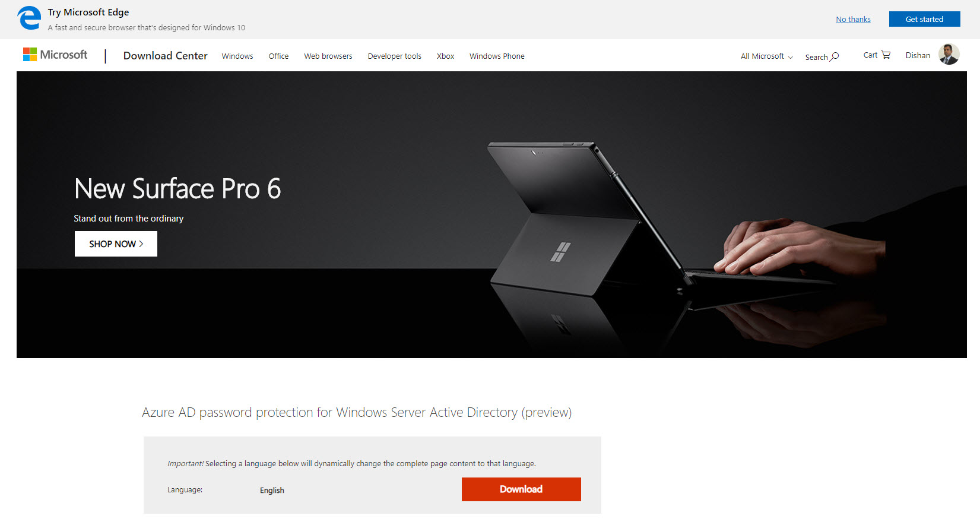Screen dimensions: 980x525
Task: Expand the All Microsoft dropdown menu
Action: [x=766, y=56]
